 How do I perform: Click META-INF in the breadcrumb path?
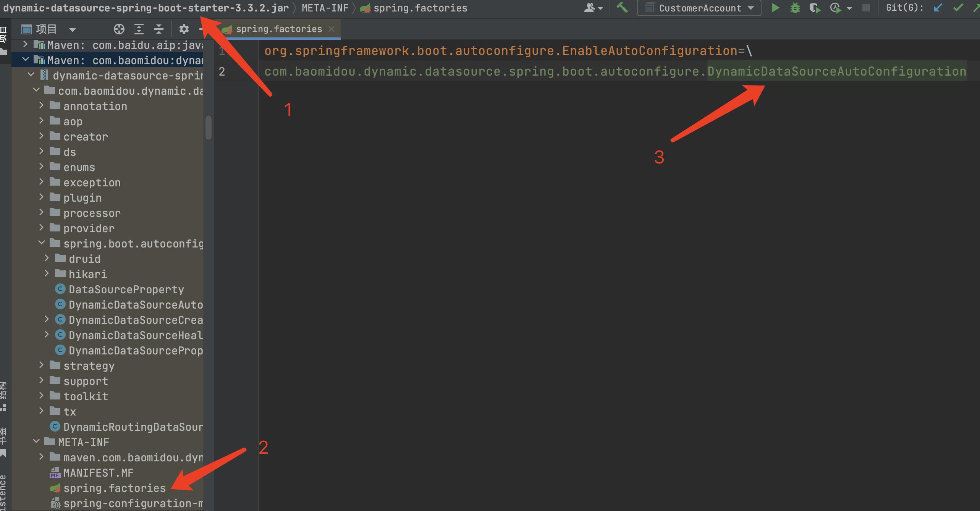point(325,8)
